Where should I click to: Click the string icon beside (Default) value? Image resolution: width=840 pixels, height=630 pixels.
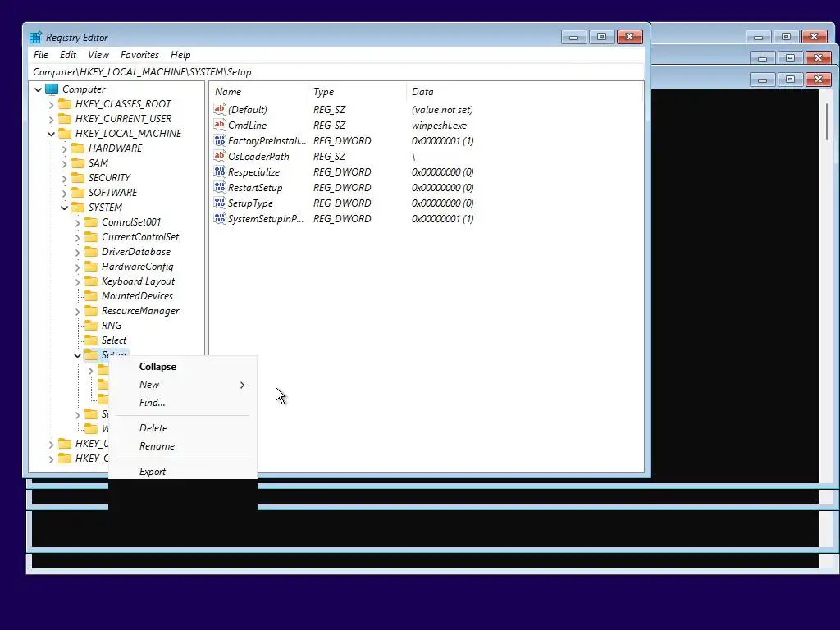point(220,109)
